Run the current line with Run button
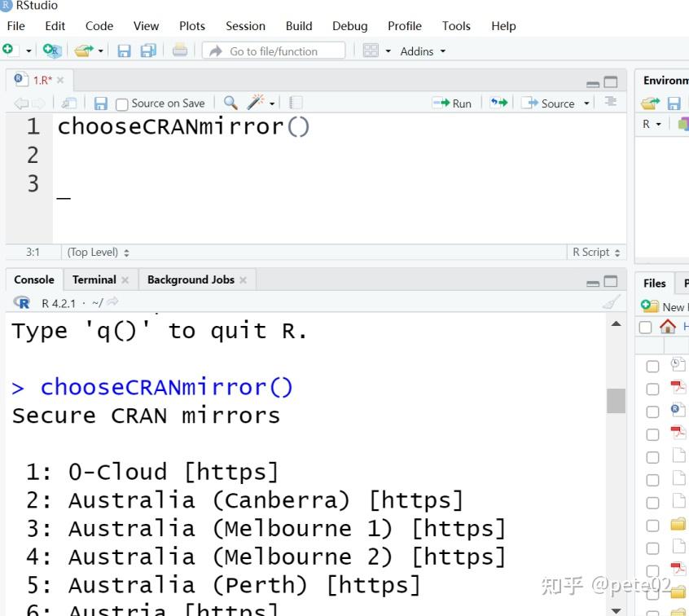Image resolution: width=689 pixels, height=616 pixels. point(452,103)
